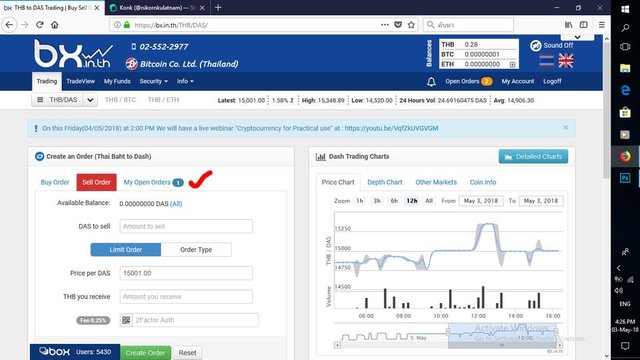Click the chart To date field

pos(541,201)
